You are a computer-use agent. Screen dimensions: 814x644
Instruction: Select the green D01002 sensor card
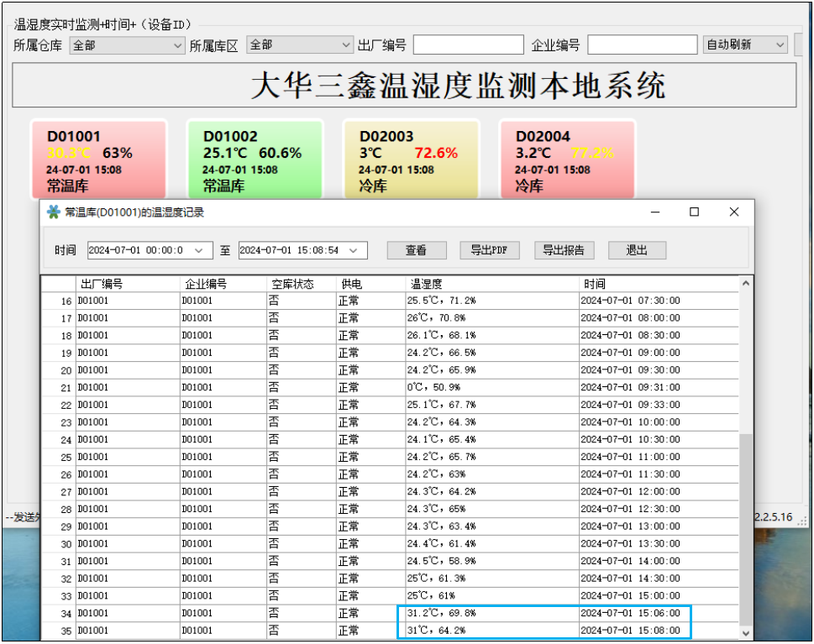(255, 160)
